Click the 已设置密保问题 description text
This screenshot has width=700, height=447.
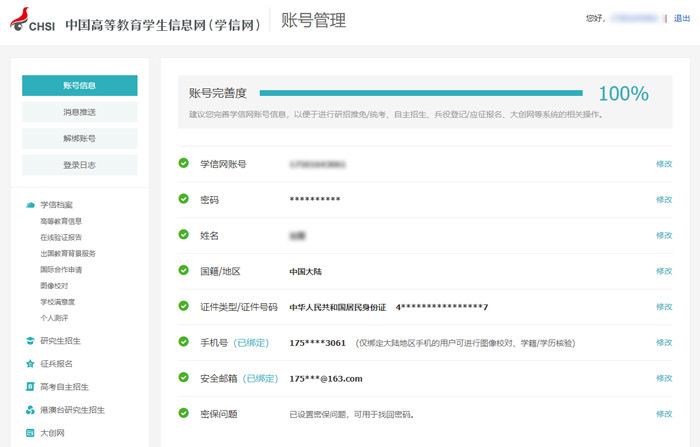[x=352, y=414]
